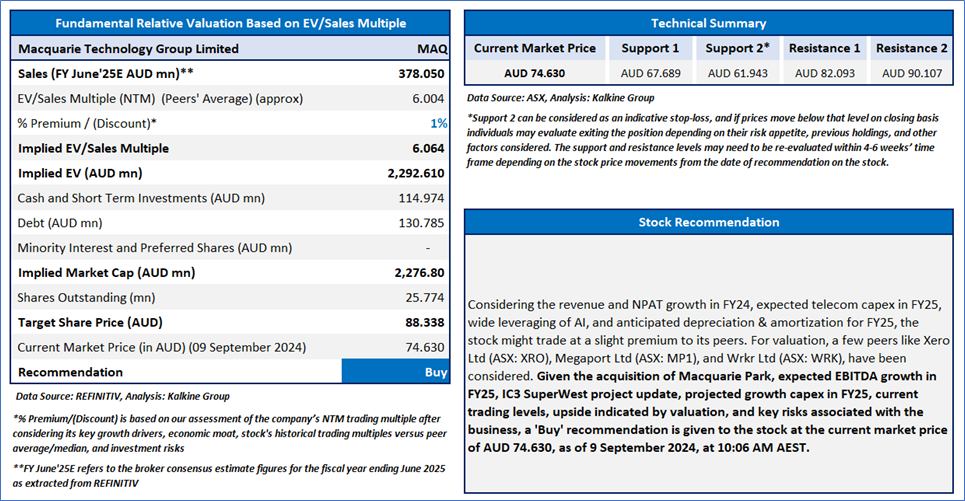Select the 'Current Market Price' column header

[x=535, y=48]
